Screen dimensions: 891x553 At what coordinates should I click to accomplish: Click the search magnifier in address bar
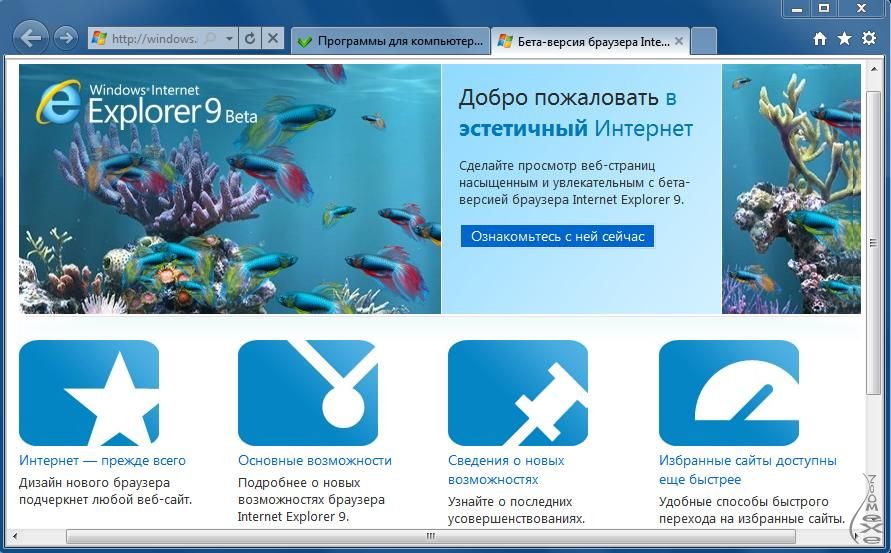[210, 39]
